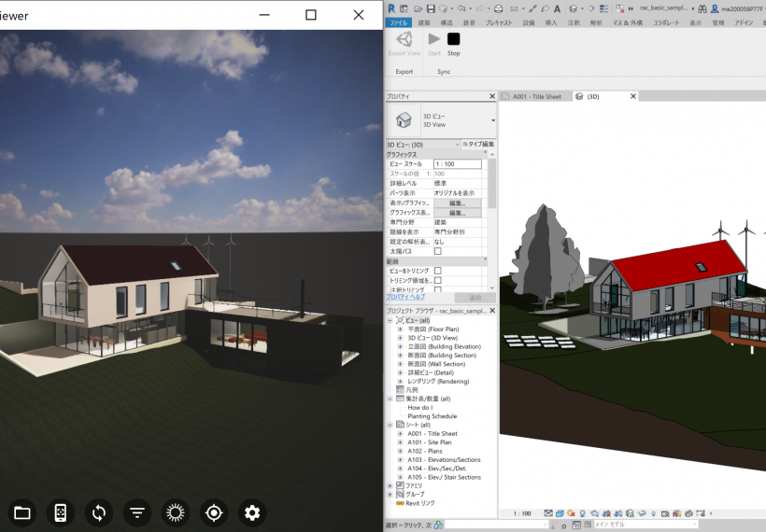Select A103 - Elevations/Sections sheet
Screen dimensions: 766x532
point(444,460)
